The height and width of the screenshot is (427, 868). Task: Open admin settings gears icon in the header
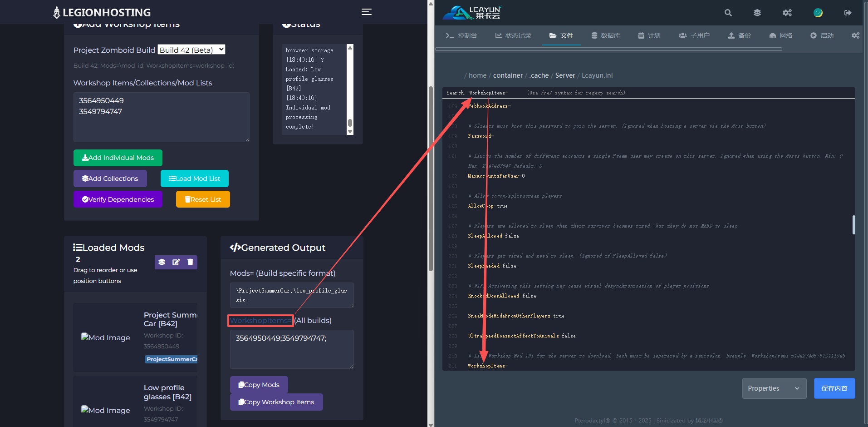point(787,13)
